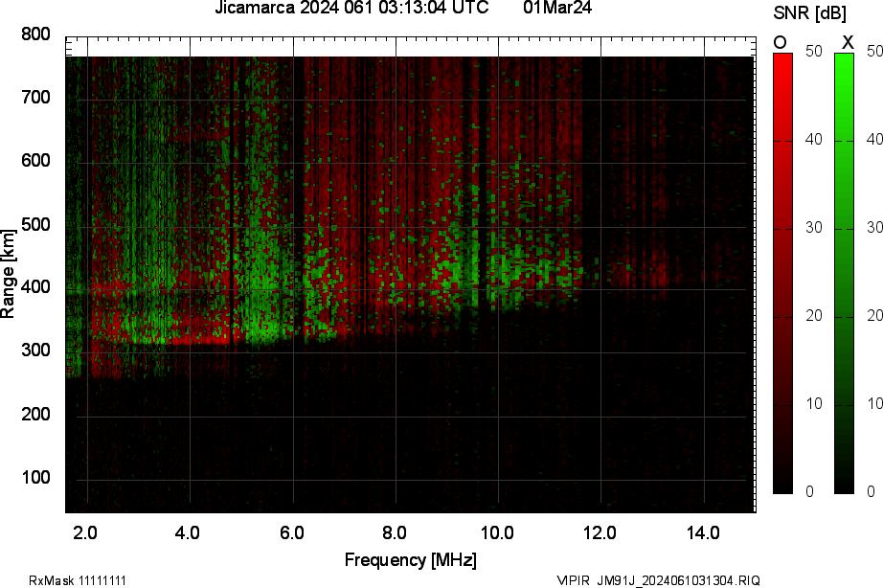Image resolution: width=883 pixels, height=588 pixels.
Task: Select the "O" label above the red bar
Action: tap(781, 42)
